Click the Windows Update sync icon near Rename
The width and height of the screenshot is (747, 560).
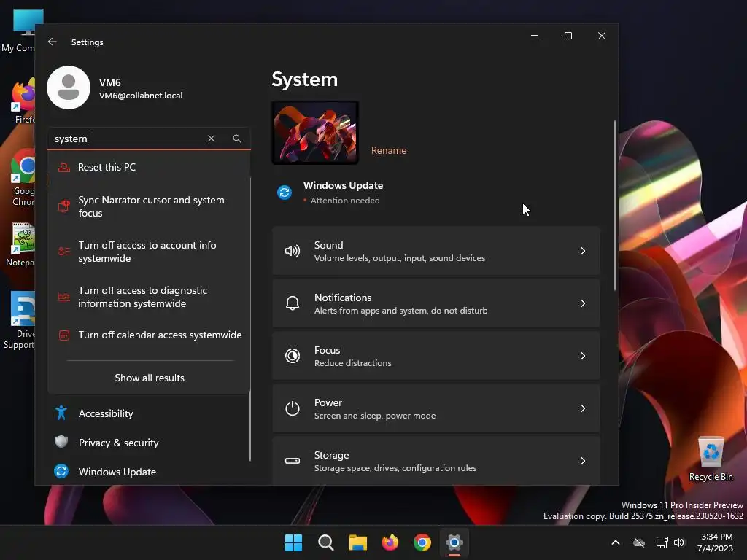click(x=285, y=192)
